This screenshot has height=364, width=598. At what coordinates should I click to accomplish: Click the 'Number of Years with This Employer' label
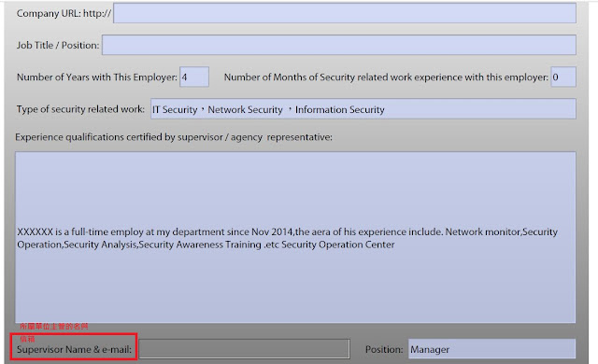click(x=97, y=77)
